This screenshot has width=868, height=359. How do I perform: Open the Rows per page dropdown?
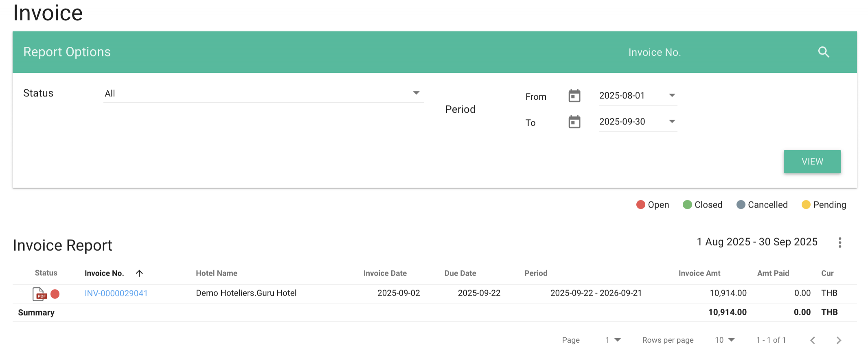pyautogui.click(x=725, y=340)
